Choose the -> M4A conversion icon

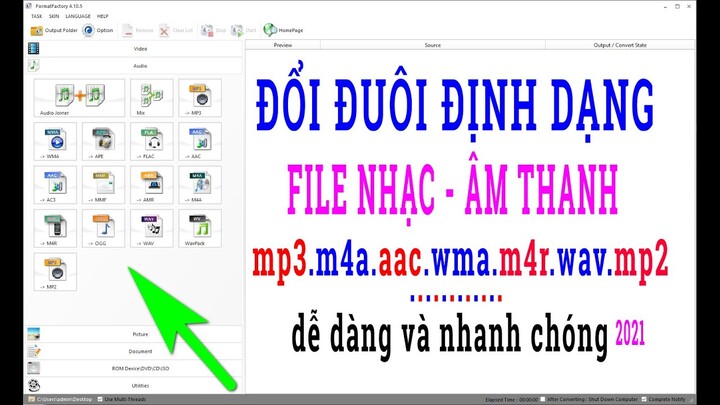coord(200,185)
